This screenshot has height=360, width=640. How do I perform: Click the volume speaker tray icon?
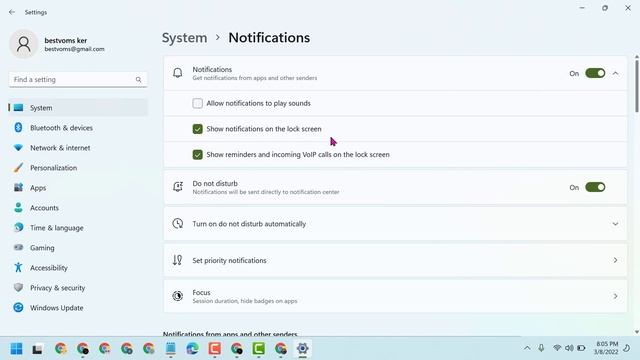tap(569, 348)
